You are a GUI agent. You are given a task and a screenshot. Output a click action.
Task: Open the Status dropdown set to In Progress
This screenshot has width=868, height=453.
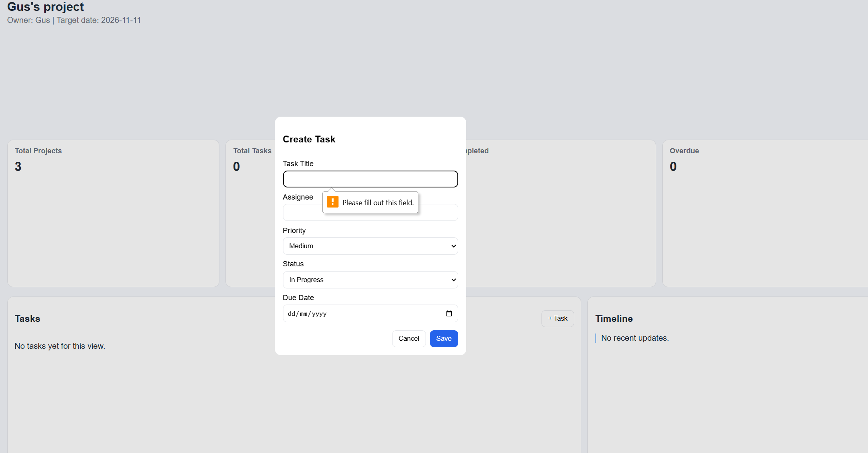click(x=370, y=280)
